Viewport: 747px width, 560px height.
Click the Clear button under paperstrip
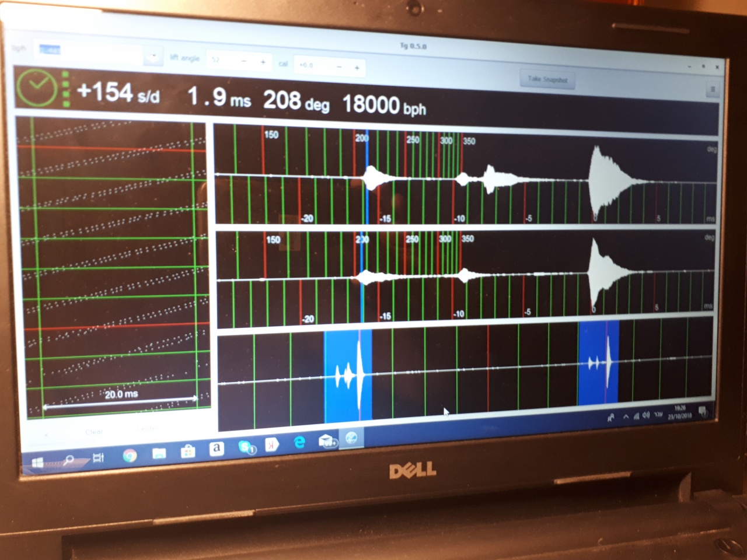click(94, 432)
